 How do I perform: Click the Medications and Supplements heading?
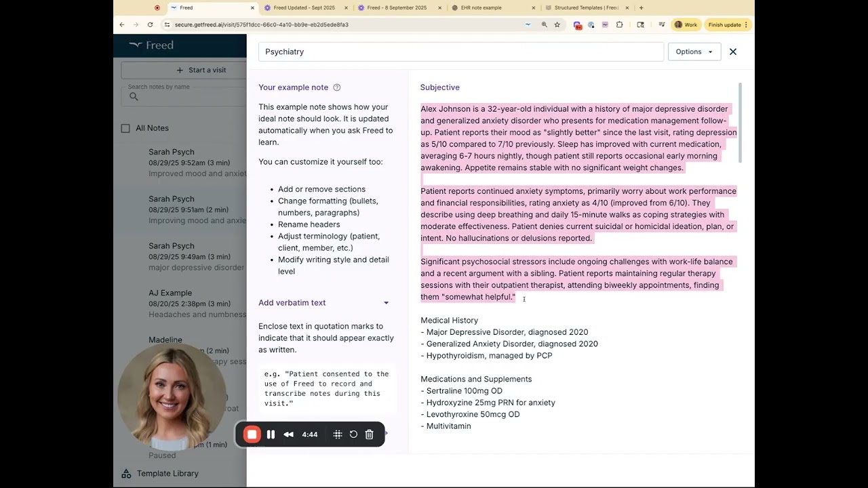point(476,379)
